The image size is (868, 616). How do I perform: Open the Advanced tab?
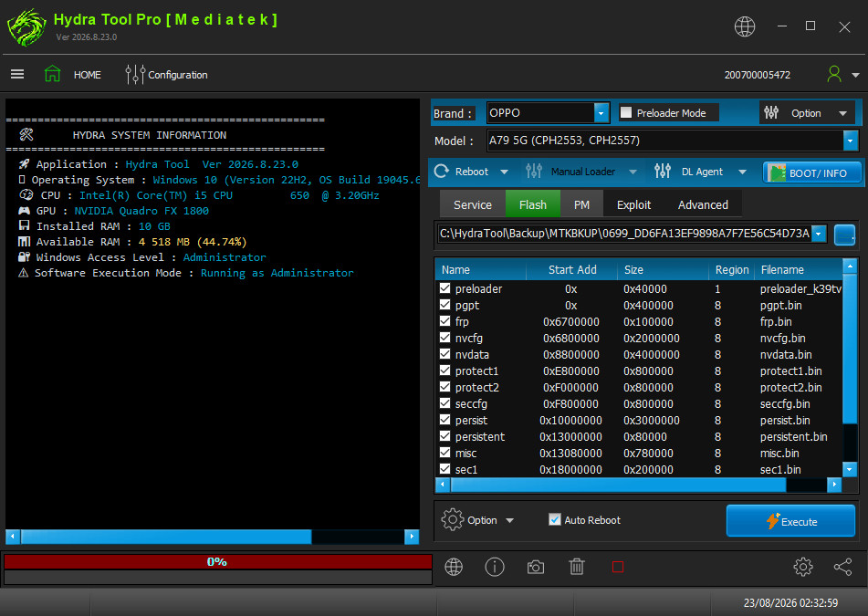coord(703,204)
